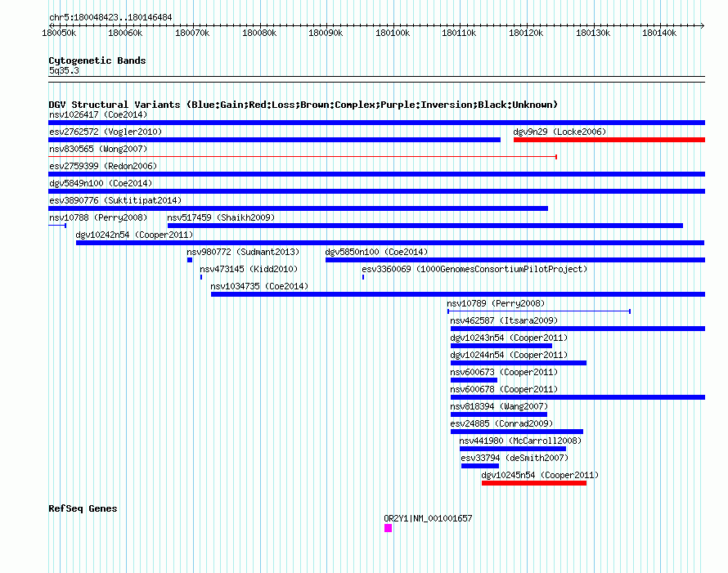Click the Cytogenetic Bands track title

[97, 60]
